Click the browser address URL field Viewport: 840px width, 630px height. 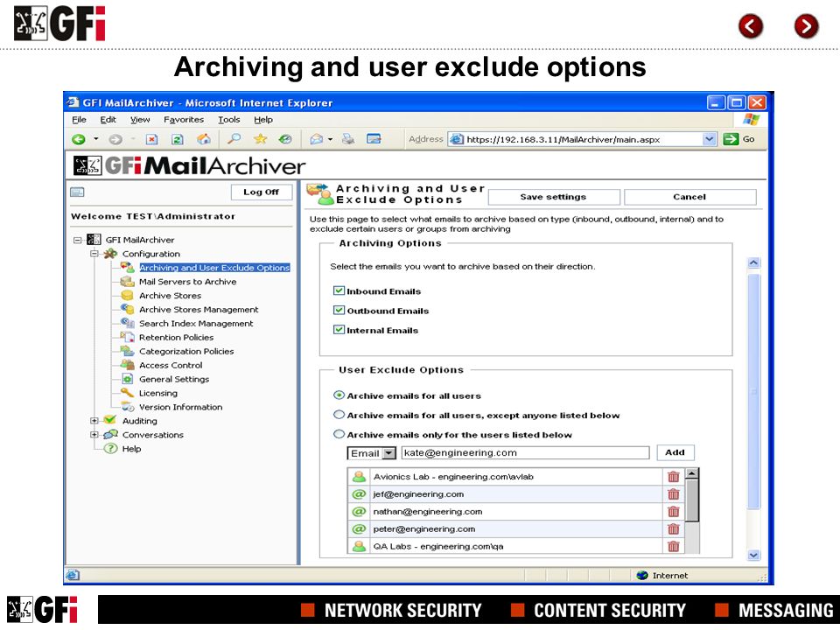click(x=583, y=139)
